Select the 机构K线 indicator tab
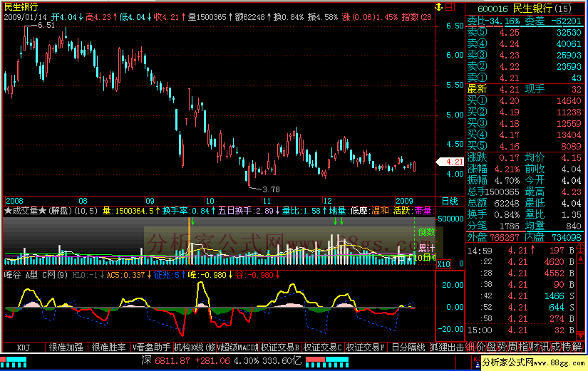Image resolution: width=588 pixels, height=371 pixels. tap(195, 348)
